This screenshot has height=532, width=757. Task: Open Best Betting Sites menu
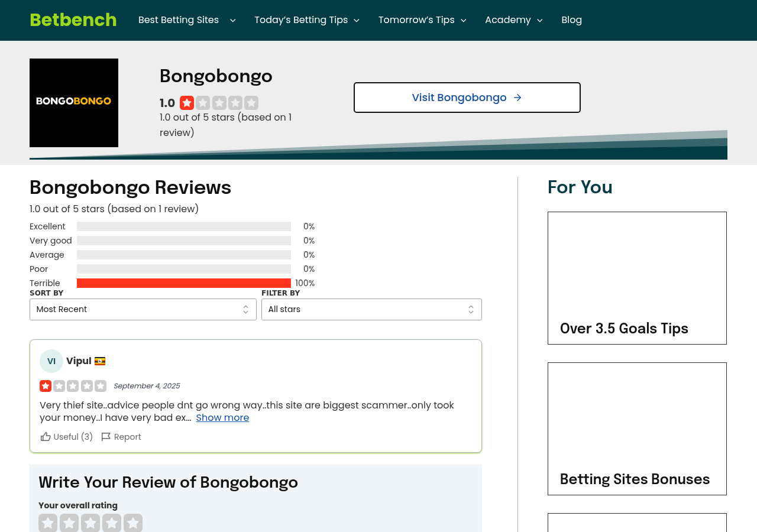point(179,20)
